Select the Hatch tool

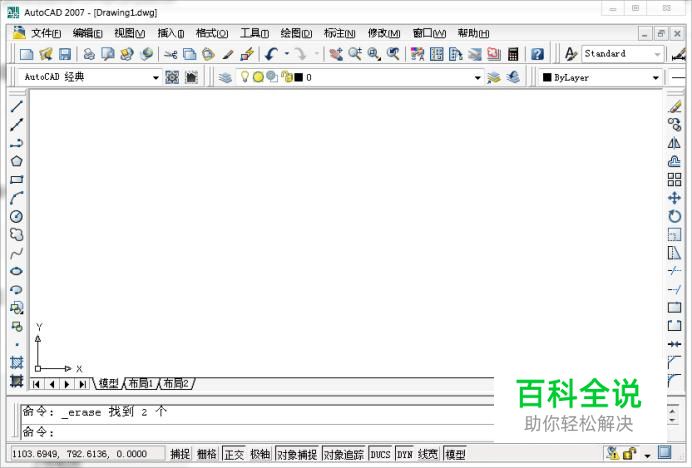pyautogui.click(x=16, y=362)
